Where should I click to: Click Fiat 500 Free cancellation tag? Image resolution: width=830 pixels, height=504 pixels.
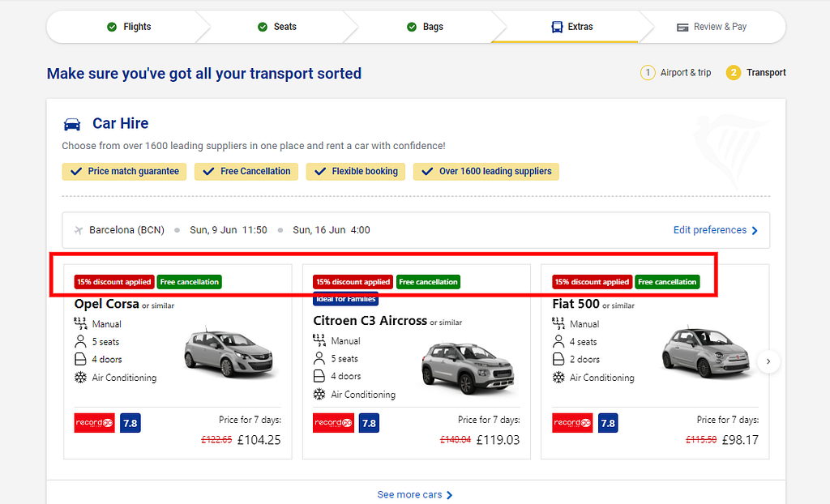point(668,282)
